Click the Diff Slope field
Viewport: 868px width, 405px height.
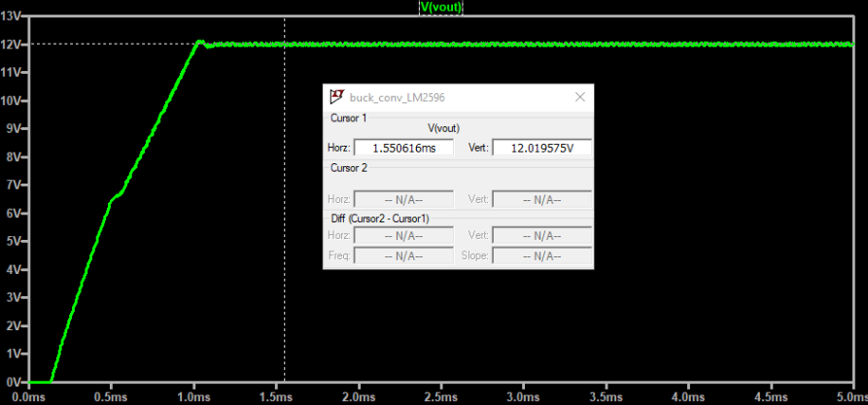541,256
